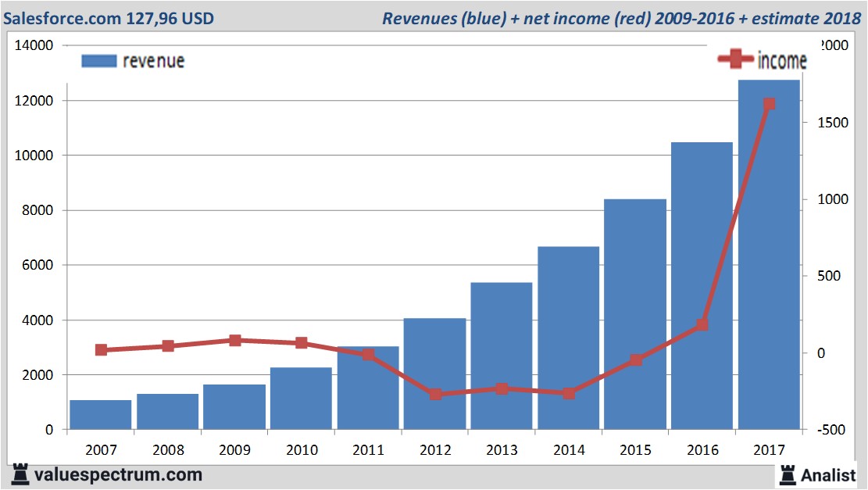Pick the 2011 revenue bar

coord(368,388)
